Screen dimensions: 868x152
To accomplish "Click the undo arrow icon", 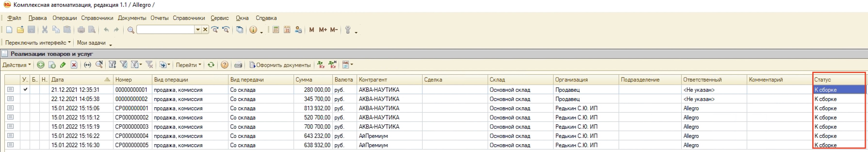I will click(x=106, y=30).
